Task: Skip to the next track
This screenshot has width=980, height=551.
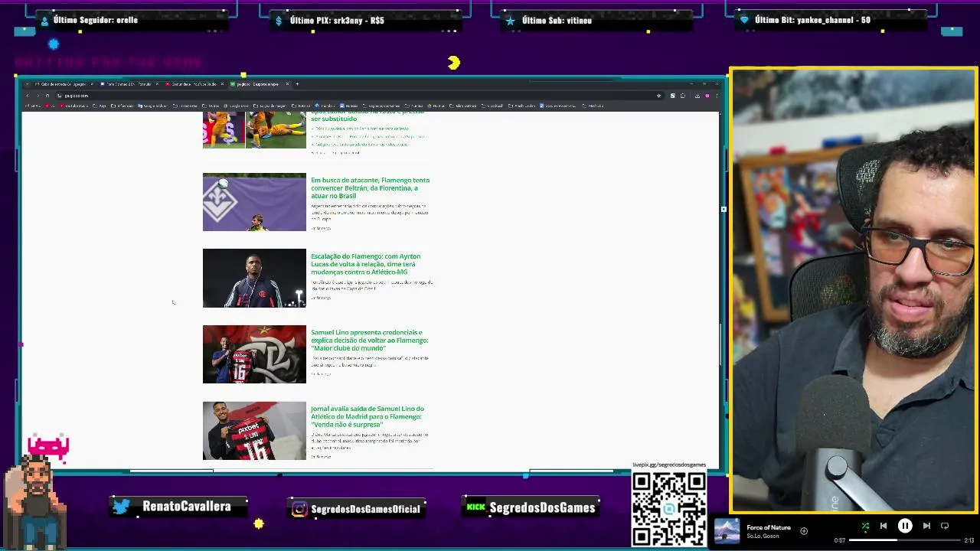Action: tap(926, 526)
